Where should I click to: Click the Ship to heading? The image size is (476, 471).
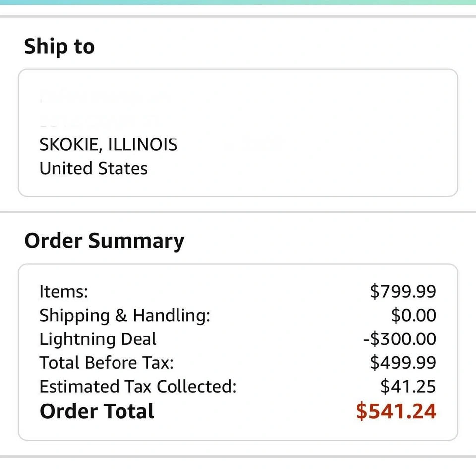(59, 47)
